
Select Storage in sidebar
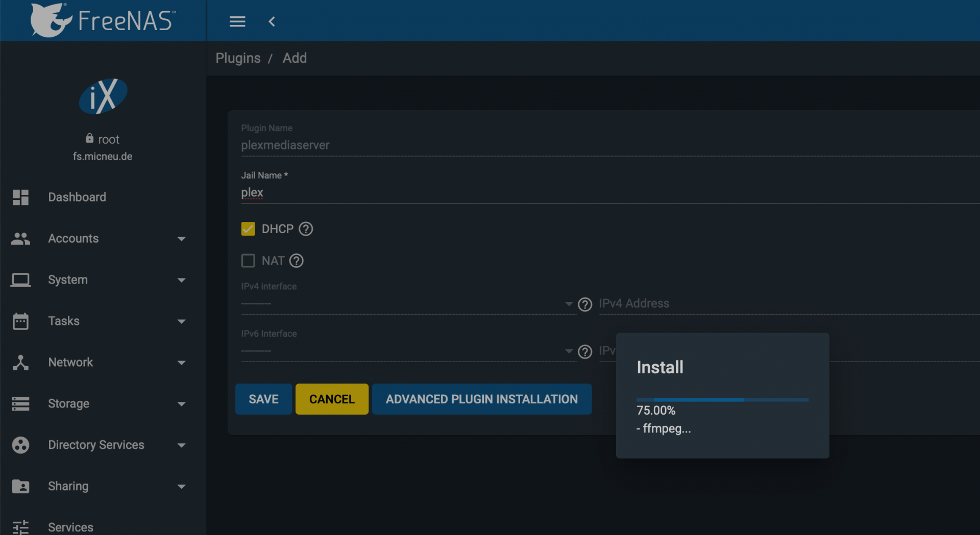click(x=69, y=403)
